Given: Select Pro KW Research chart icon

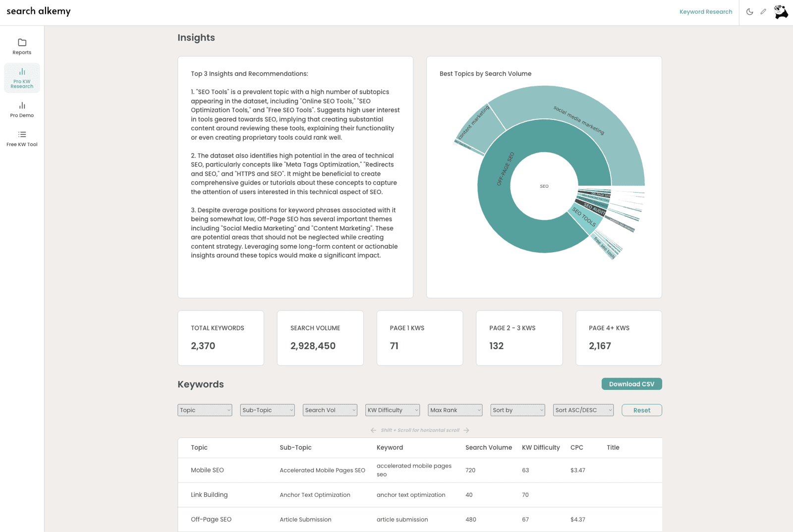Looking at the screenshot, I should [x=22, y=72].
